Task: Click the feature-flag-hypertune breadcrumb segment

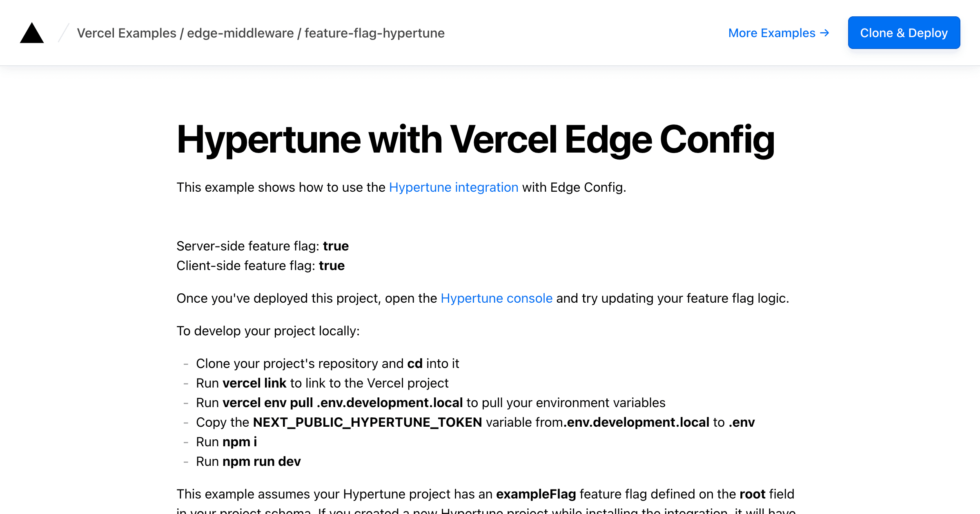Action: (x=374, y=33)
